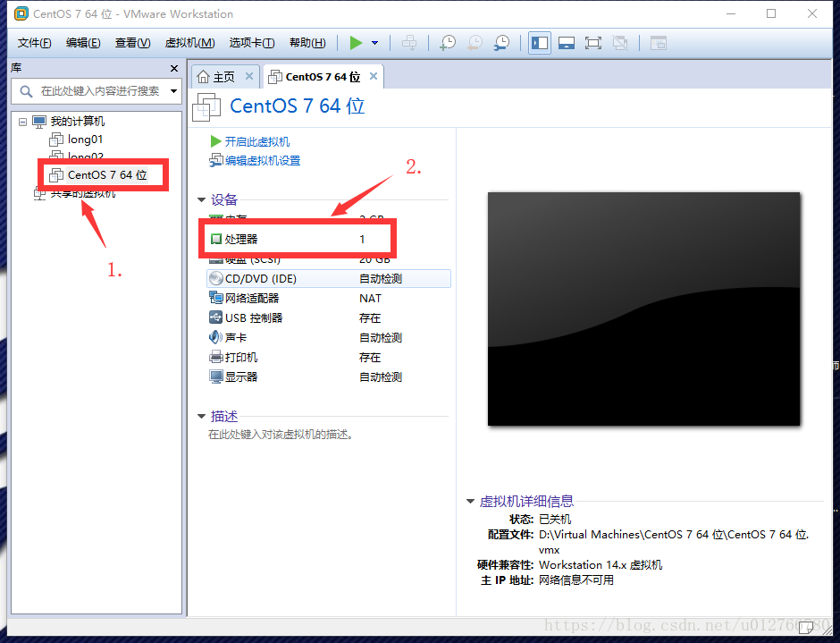The height and width of the screenshot is (643, 840).
Task: Click the 编辑虚拟机设置 link
Action: coord(263,160)
